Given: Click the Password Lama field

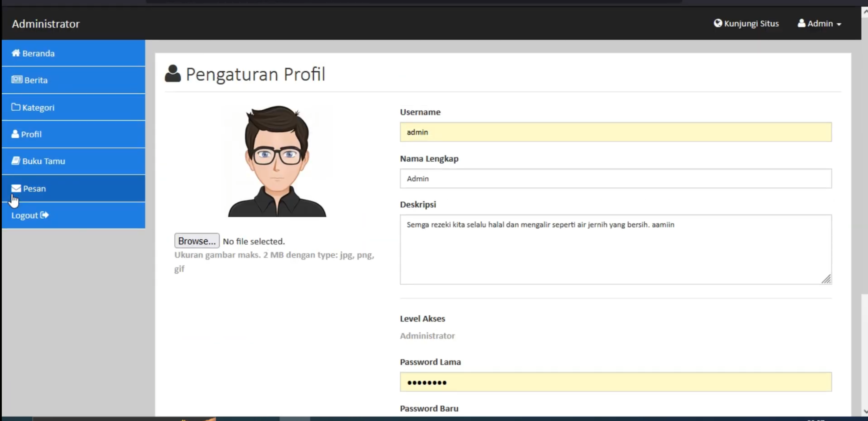Looking at the screenshot, I should 616,382.
